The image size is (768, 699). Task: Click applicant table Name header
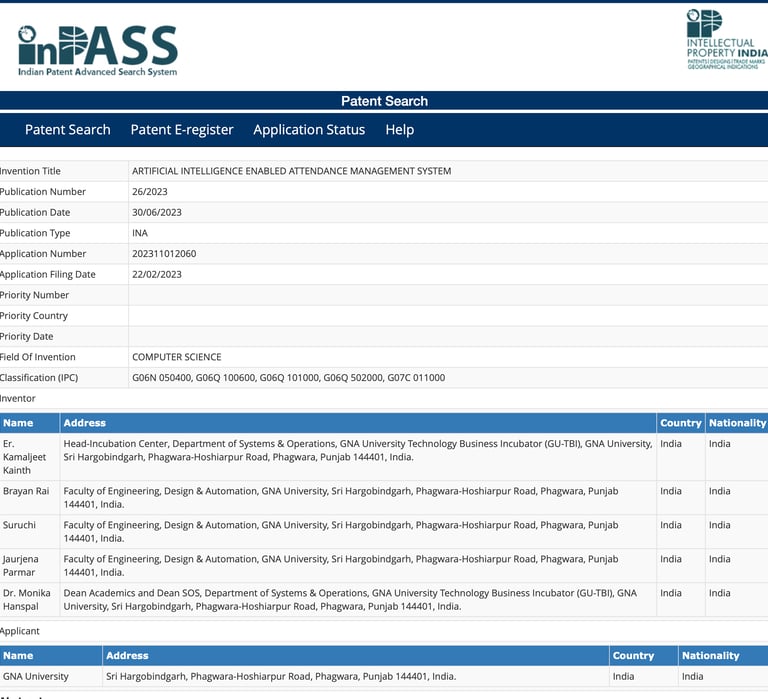51,655
